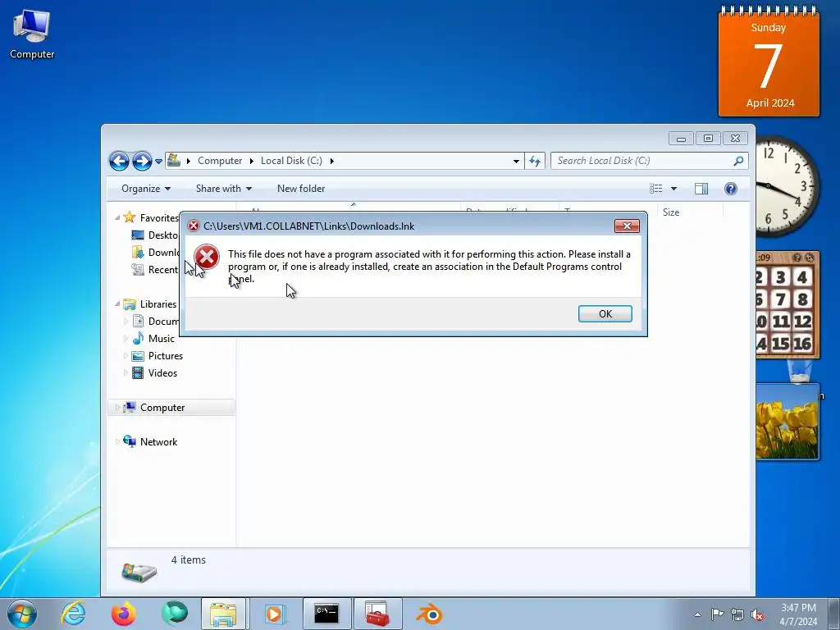Create a New folder
The width and height of the screenshot is (840, 630).
coord(301,189)
